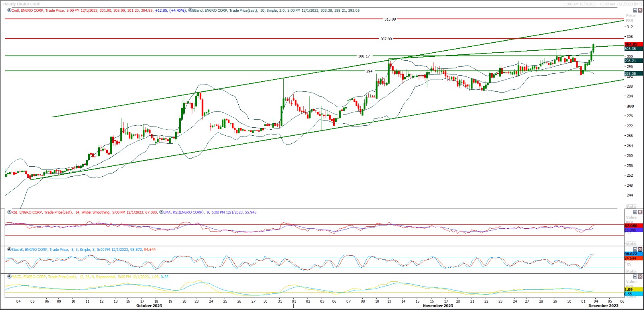Click the 280 price level on the axis

pyautogui.click(x=630, y=106)
